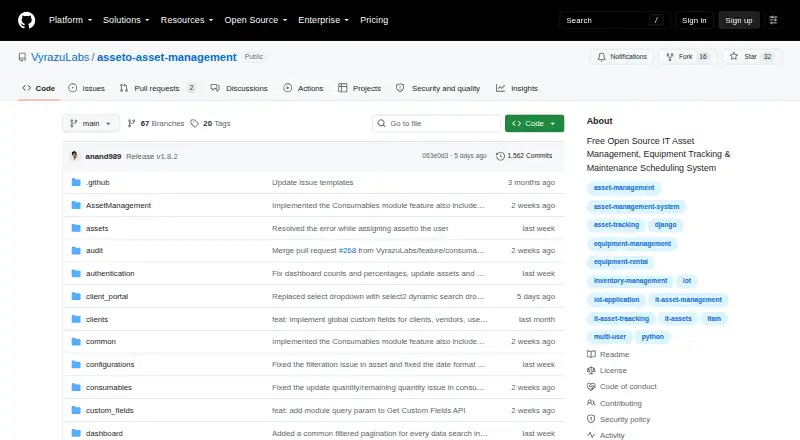Expand the main branch selector
Image resolution: width=800 pixels, height=440 pixels.
91,124
